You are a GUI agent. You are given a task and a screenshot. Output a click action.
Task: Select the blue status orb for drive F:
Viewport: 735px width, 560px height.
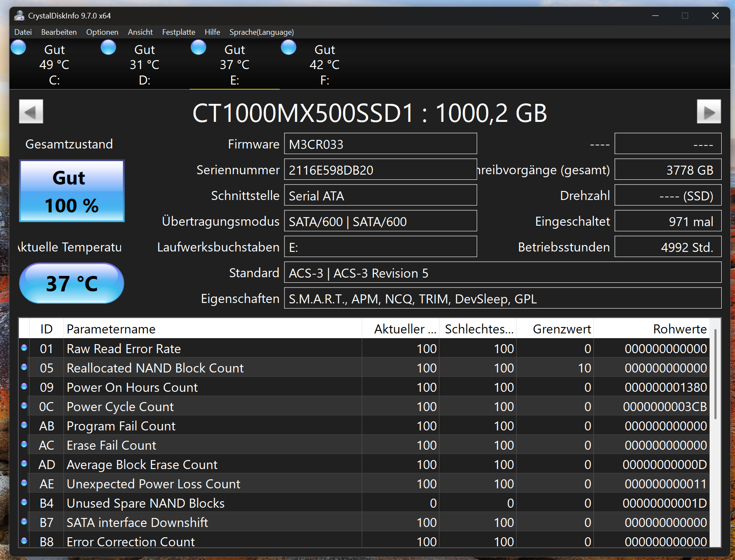tap(289, 47)
